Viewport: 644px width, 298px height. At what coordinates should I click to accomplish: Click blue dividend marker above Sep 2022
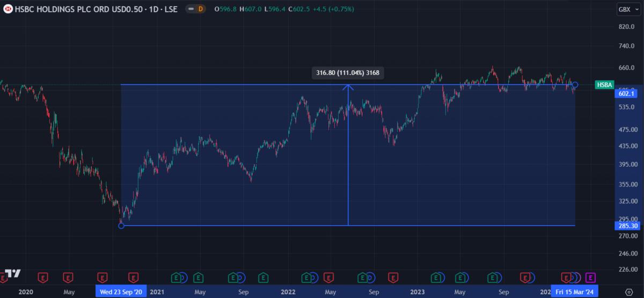(371, 277)
